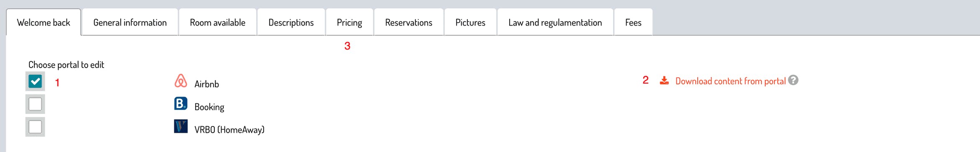Viewport: 980px width, 152px height.
Task: Enable the Booking portal checkbox
Action: pos(35,104)
